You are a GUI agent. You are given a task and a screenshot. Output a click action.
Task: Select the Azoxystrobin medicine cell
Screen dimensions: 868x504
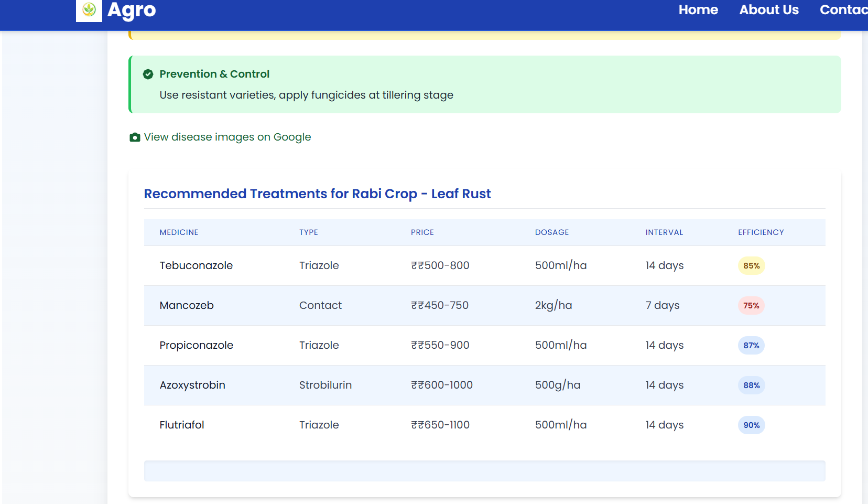192,385
